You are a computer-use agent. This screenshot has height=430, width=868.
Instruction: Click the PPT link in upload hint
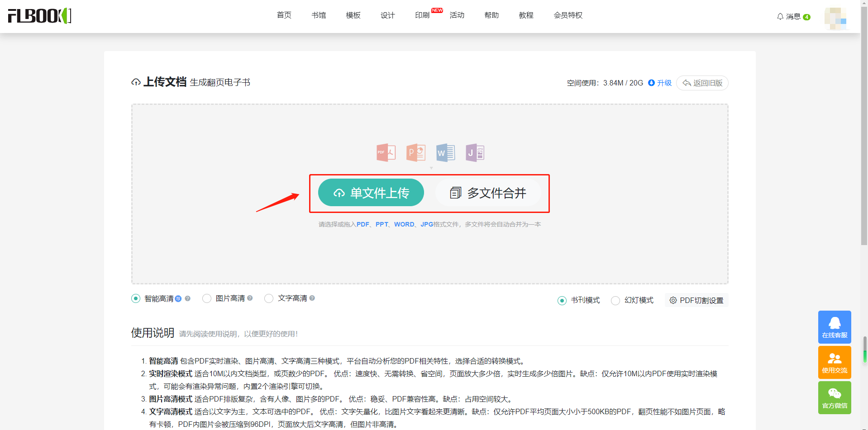[382, 224]
